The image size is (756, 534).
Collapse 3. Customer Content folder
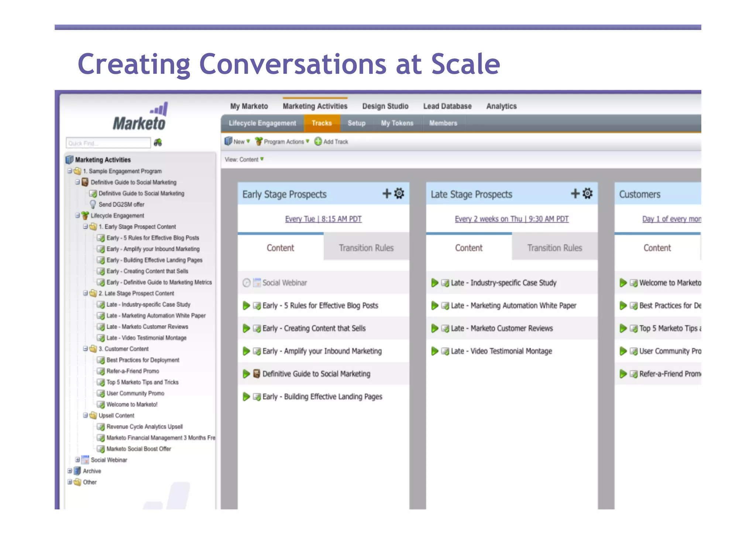pyautogui.click(x=85, y=348)
